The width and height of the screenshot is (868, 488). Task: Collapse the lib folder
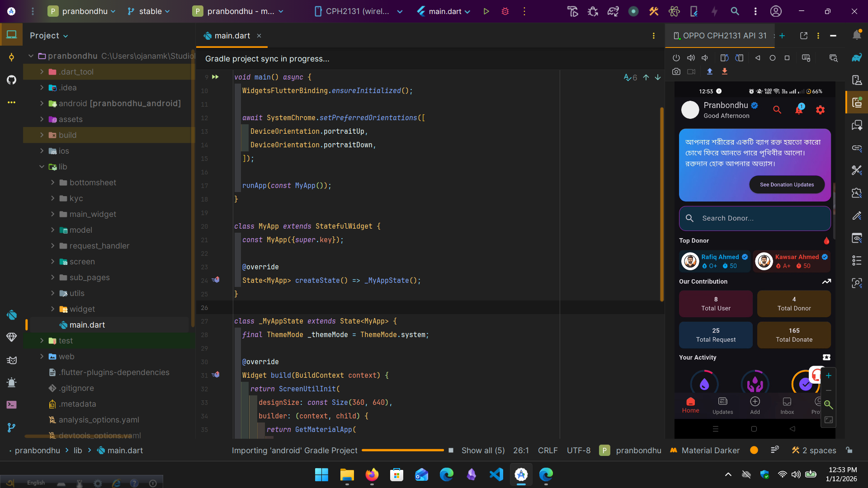click(42, 167)
